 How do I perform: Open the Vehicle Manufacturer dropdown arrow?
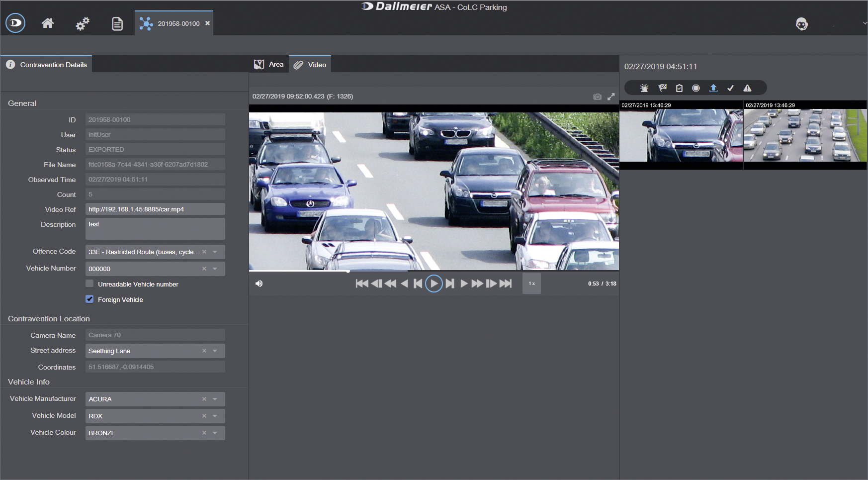(x=215, y=399)
